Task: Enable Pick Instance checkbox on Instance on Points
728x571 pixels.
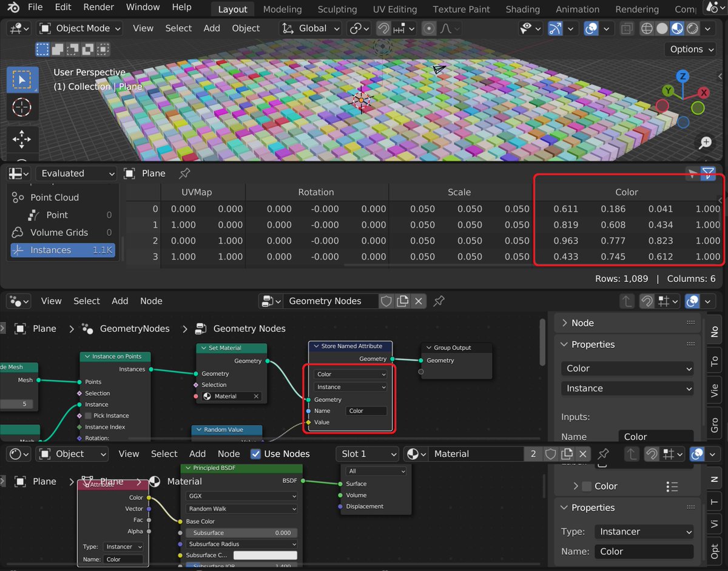Action: pos(89,416)
